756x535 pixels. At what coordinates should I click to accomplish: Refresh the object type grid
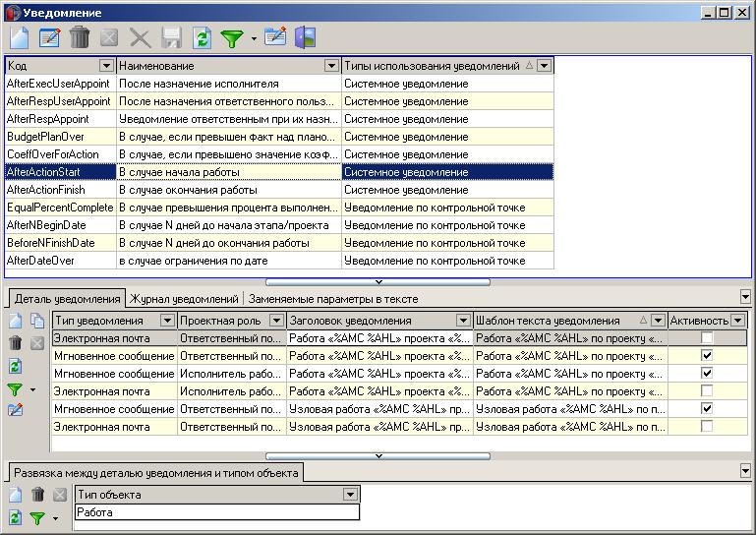[16, 518]
